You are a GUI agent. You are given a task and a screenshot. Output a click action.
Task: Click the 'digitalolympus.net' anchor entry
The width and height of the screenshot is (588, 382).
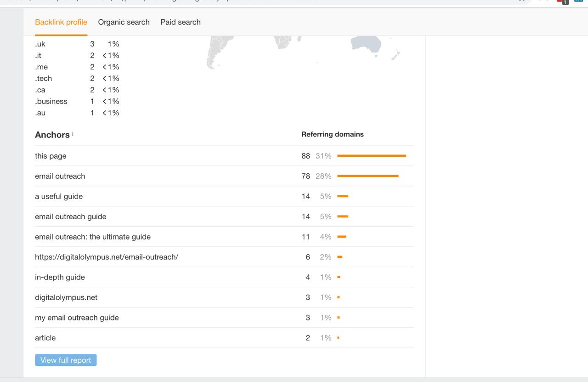66,297
